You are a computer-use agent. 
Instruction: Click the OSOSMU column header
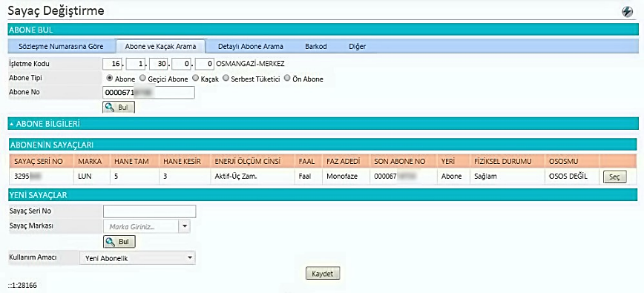tap(572, 161)
